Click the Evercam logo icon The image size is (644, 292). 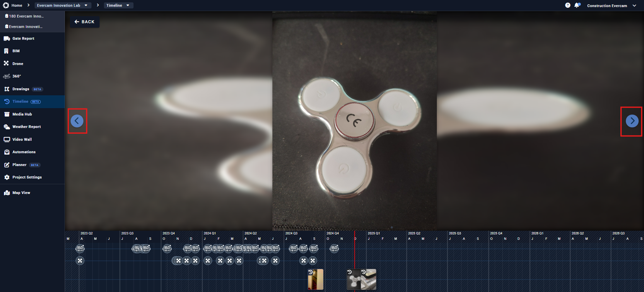pos(6,5)
